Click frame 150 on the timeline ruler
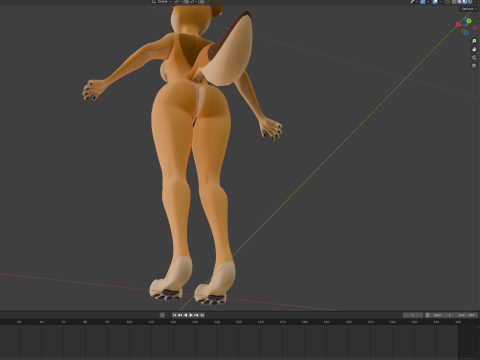 click(x=239, y=322)
